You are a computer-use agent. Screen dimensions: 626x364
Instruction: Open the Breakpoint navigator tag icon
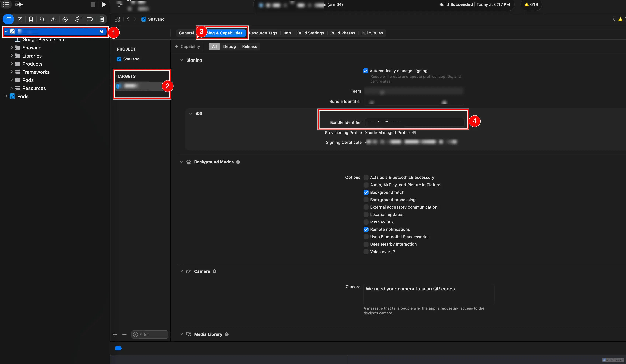pos(89,19)
